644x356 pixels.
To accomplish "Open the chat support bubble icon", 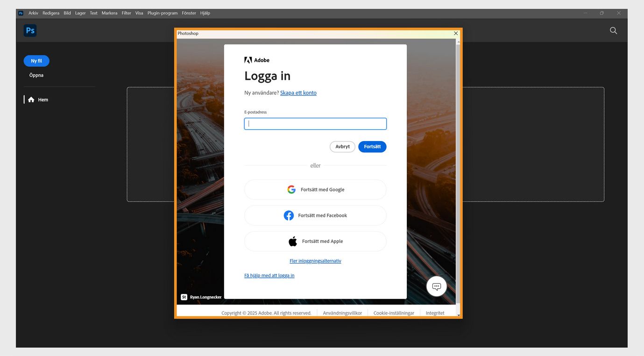I will point(437,286).
